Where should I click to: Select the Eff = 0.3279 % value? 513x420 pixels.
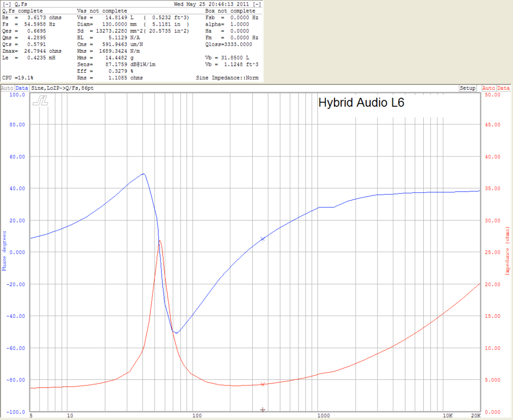click(105, 71)
